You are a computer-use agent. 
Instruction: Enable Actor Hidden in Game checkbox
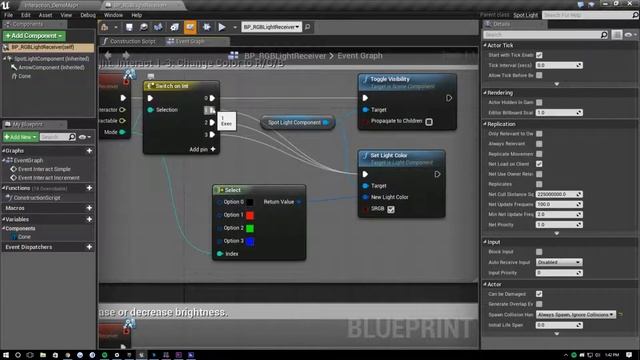[x=539, y=102]
